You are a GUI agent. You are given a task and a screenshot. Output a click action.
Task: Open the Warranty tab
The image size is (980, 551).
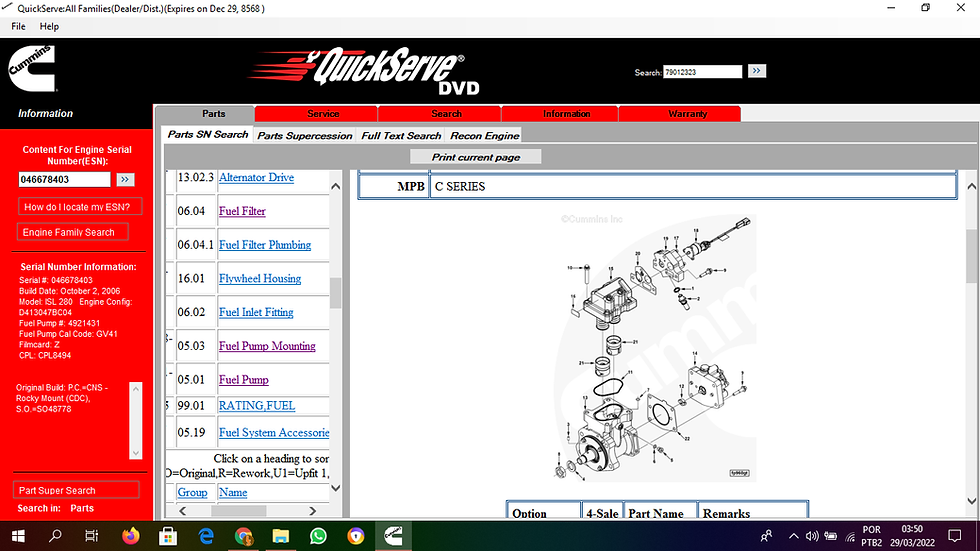coord(680,114)
